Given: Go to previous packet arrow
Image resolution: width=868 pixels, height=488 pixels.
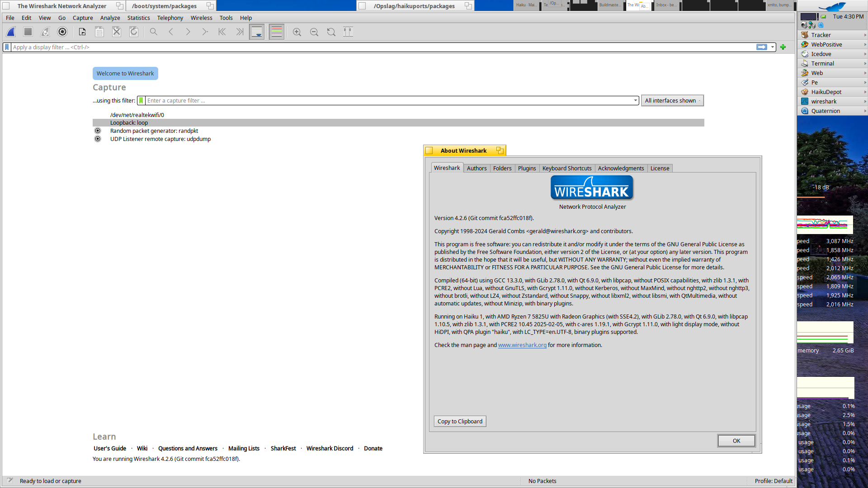Looking at the screenshot, I should pyautogui.click(x=171, y=32).
